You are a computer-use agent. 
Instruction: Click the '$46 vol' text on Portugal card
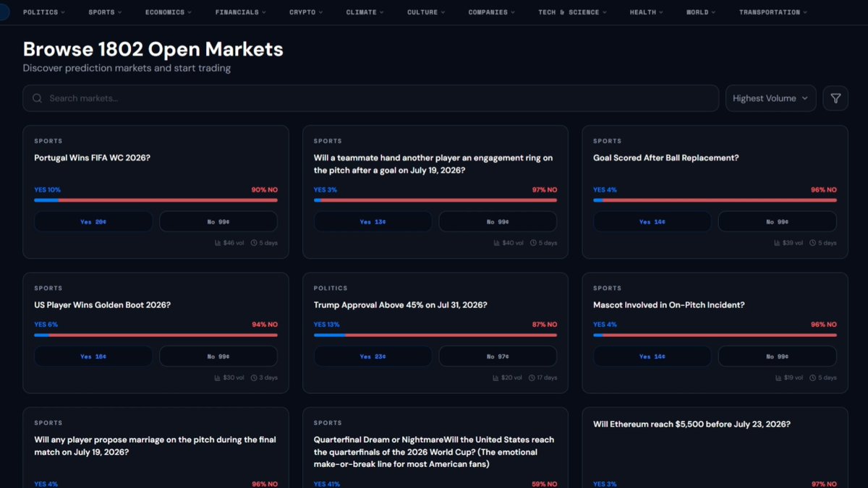point(234,243)
